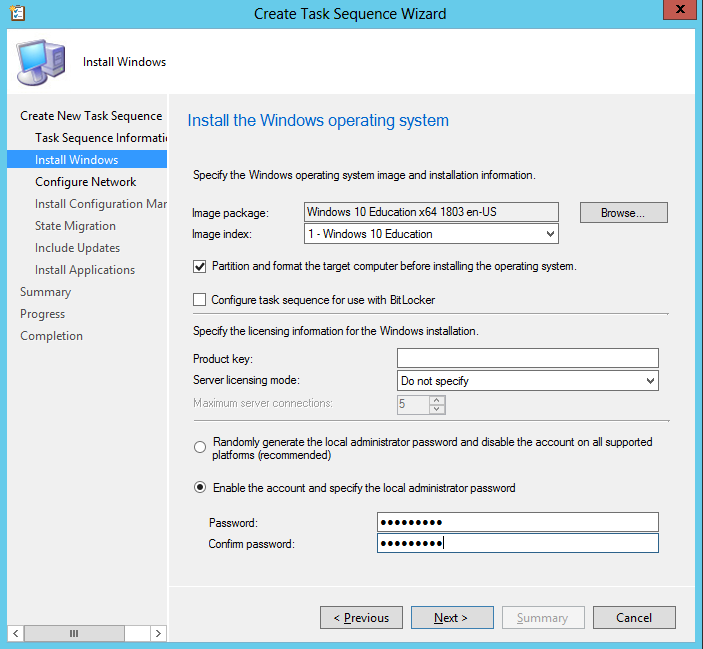Close the Create Task Sequence Wizard
Viewport: 703px width, 649px height.
[680, 9]
